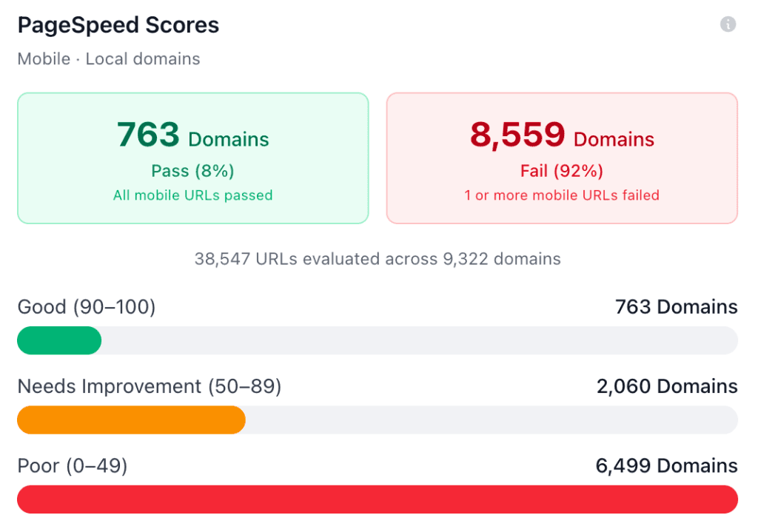Click the 8,559 Domains fail count
The width and height of the screenshot is (758, 532).
(x=563, y=135)
